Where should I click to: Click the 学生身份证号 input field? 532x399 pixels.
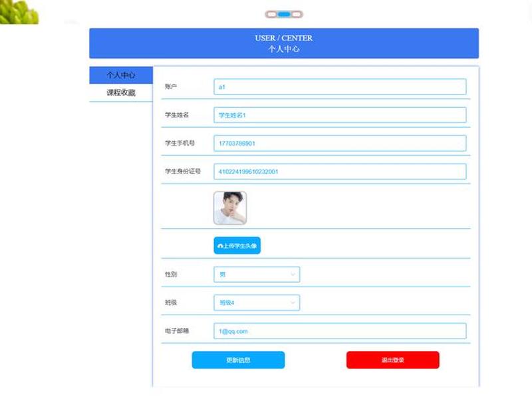coord(340,172)
